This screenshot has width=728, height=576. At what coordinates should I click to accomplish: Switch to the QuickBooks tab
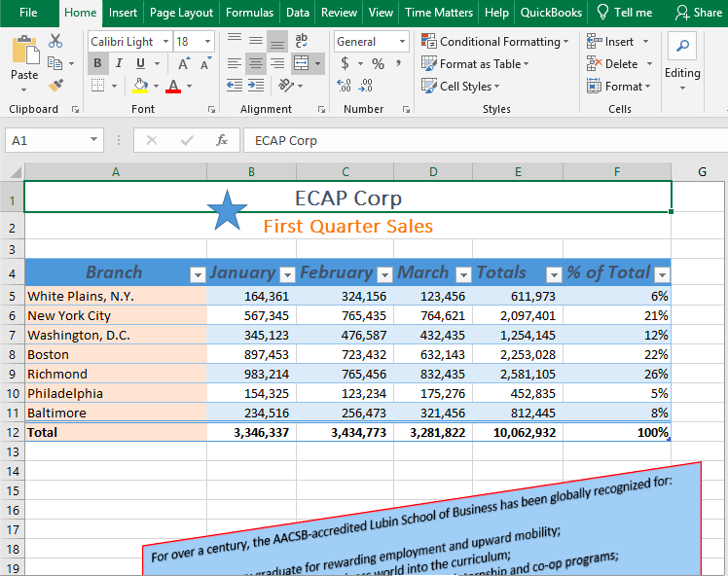pos(551,13)
